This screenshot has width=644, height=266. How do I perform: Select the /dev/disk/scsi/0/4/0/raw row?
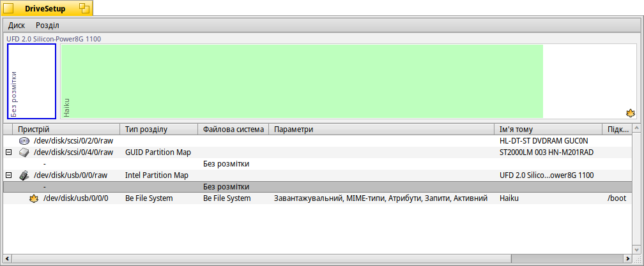(318, 152)
